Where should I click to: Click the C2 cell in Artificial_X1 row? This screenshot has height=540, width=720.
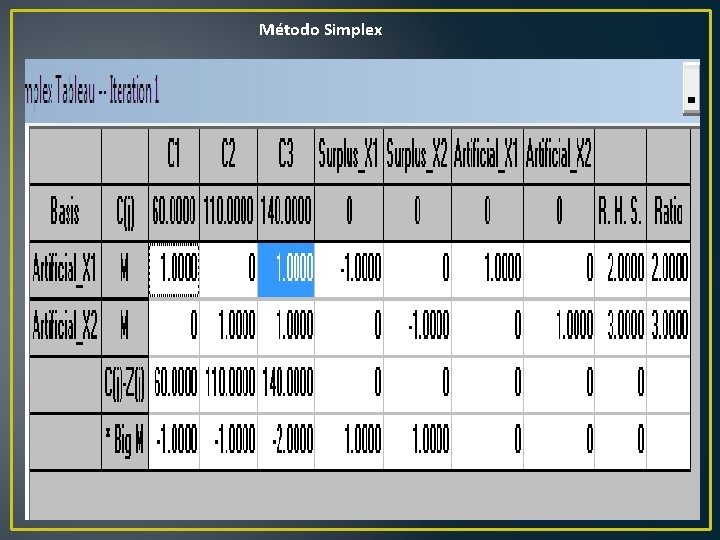(x=229, y=270)
